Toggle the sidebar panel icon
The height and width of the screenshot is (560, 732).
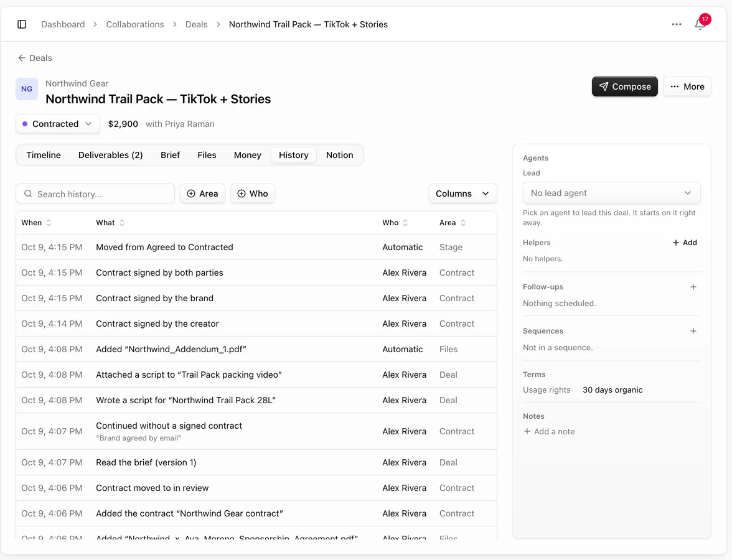[22, 24]
